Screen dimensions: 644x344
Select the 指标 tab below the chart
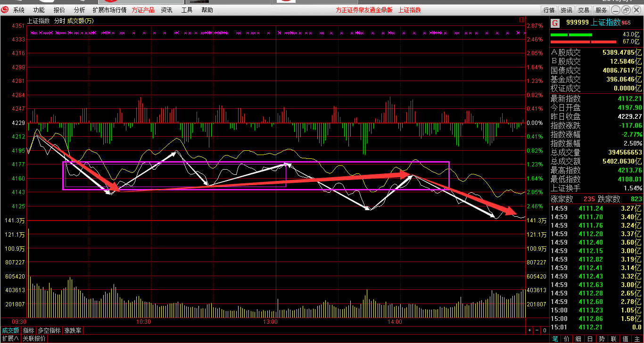(29, 331)
